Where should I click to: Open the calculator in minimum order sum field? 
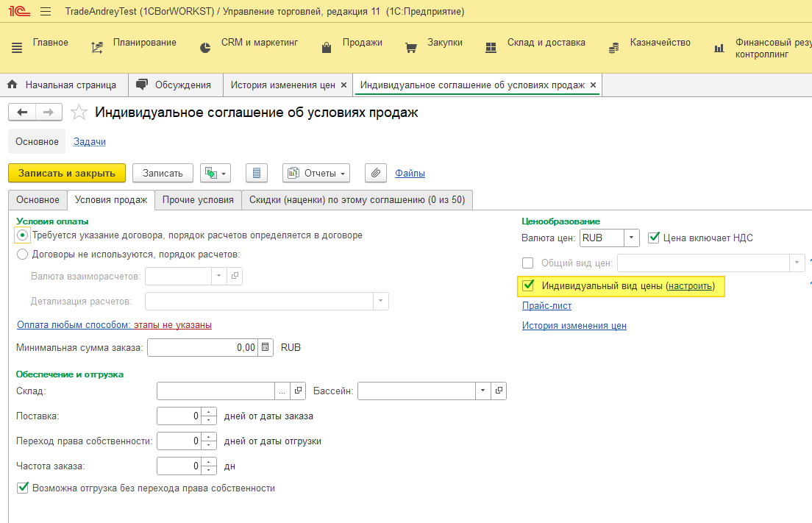266,347
